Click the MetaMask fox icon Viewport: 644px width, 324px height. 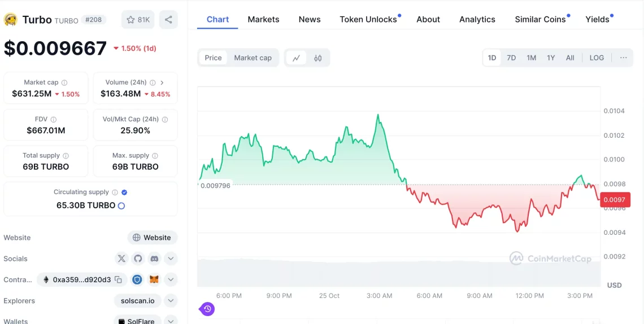coord(154,279)
